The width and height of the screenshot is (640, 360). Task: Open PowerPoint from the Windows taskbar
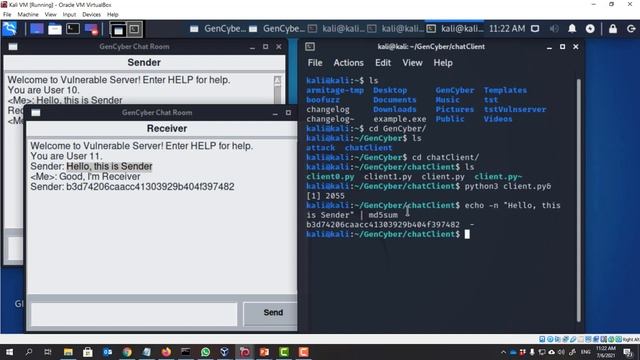tap(264, 352)
